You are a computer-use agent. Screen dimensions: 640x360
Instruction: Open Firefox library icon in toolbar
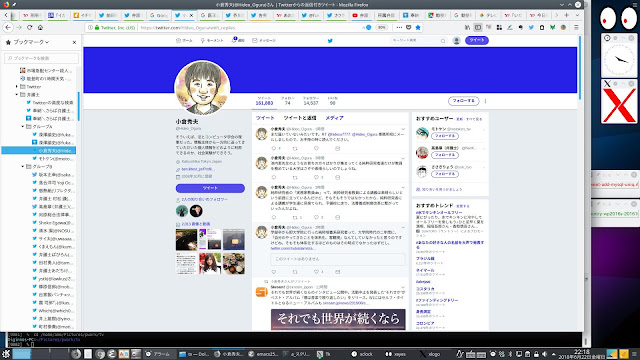click(467, 27)
